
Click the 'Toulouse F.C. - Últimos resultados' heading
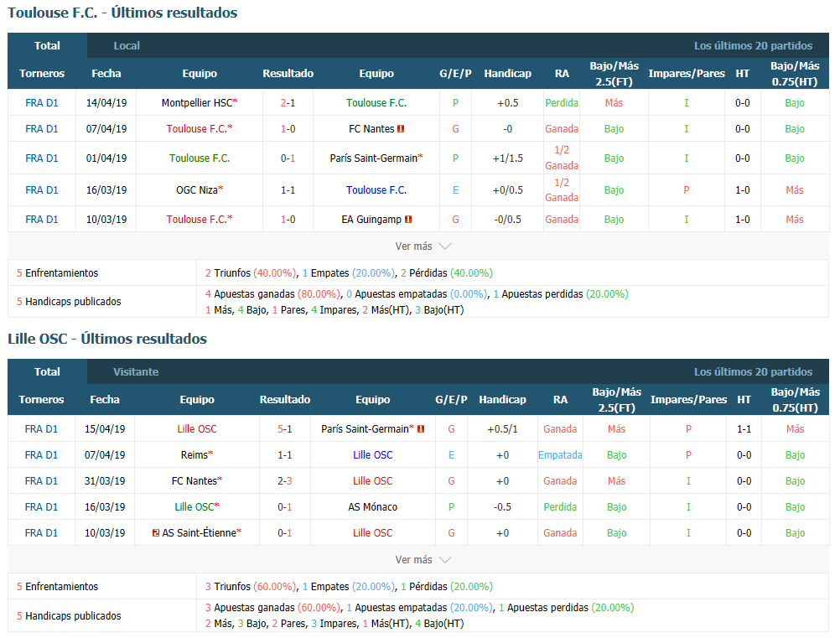click(122, 13)
